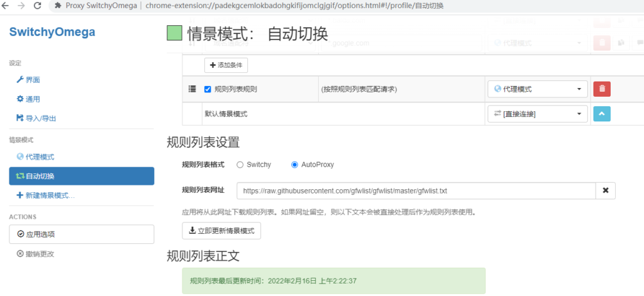
Task: Click the green profile color swatch
Action: click(x=174, y=33)
